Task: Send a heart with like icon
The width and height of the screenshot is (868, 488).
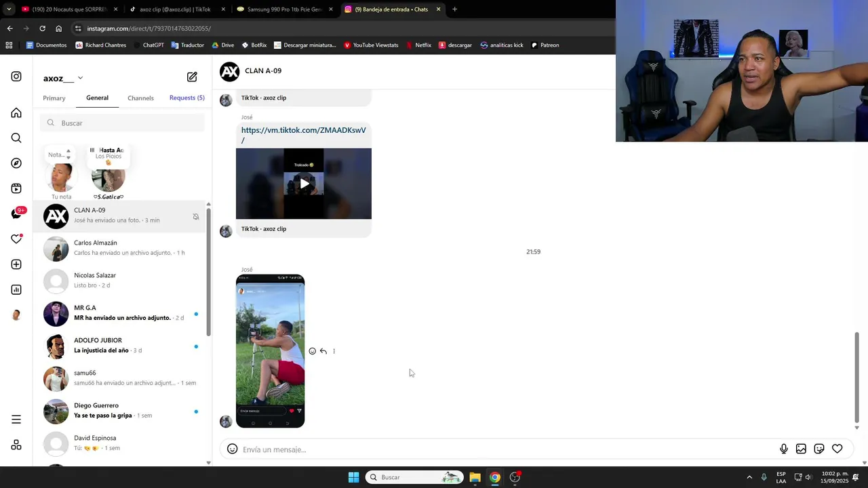Action: (x=837, y=449)
